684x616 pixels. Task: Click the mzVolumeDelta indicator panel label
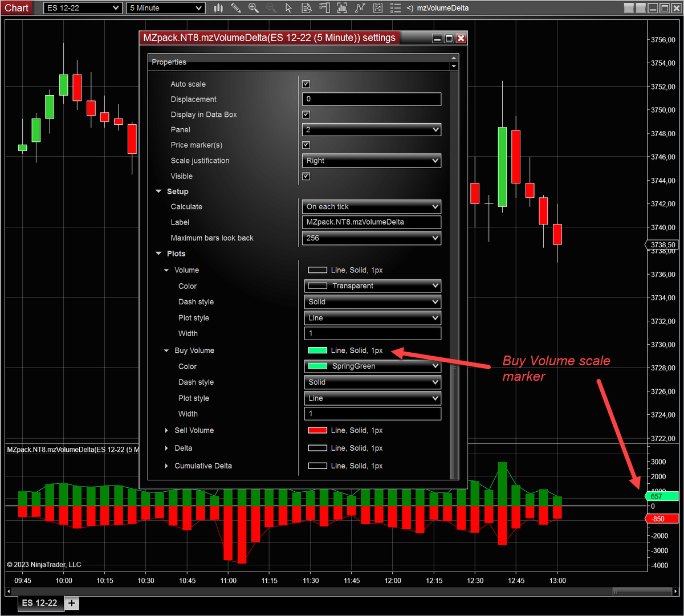coord(74,450)
